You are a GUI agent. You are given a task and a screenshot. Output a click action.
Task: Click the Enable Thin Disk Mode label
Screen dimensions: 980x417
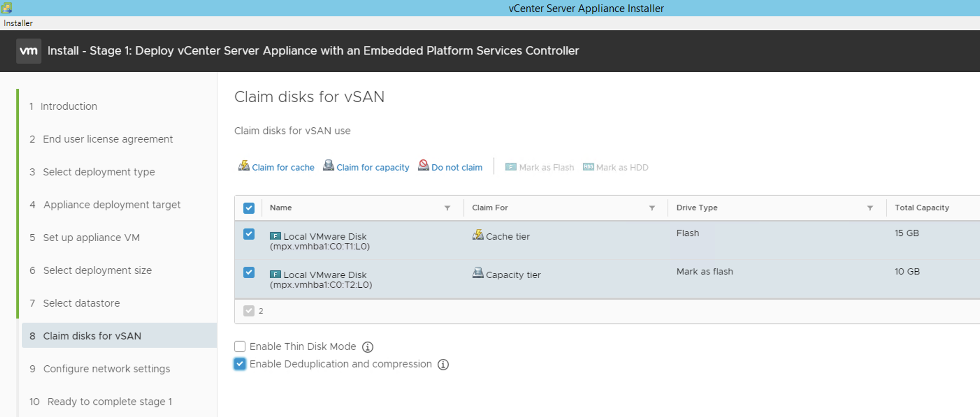303,347
